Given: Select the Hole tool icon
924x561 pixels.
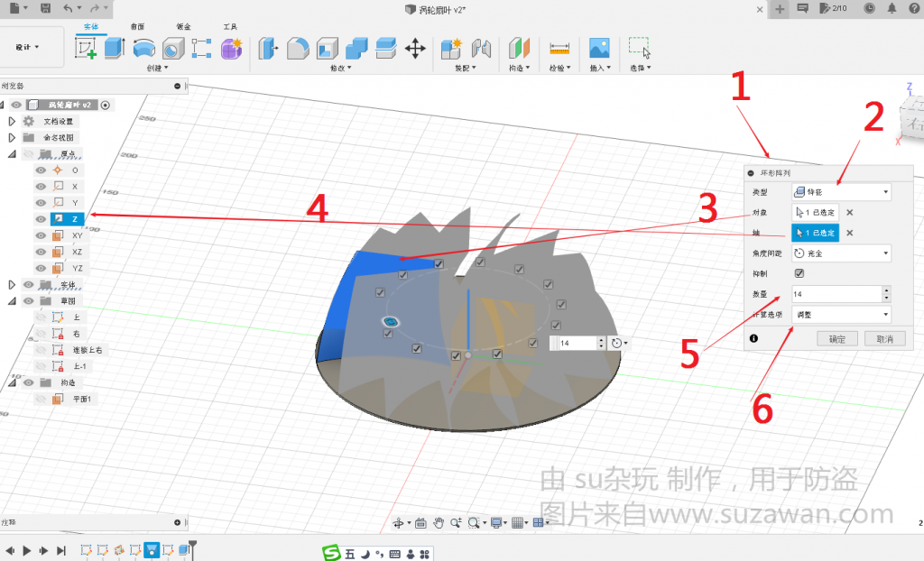Looking at the screenshot, I should [173, 49].
